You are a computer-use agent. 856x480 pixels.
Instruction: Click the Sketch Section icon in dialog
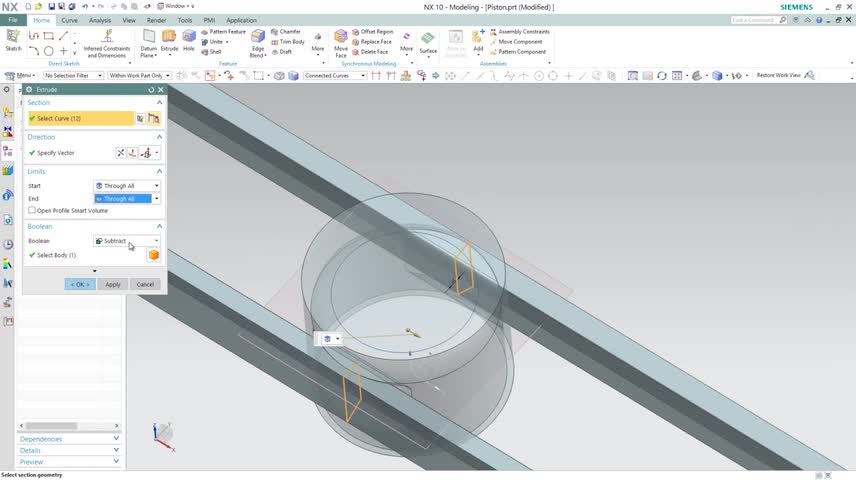click(140, 118)
